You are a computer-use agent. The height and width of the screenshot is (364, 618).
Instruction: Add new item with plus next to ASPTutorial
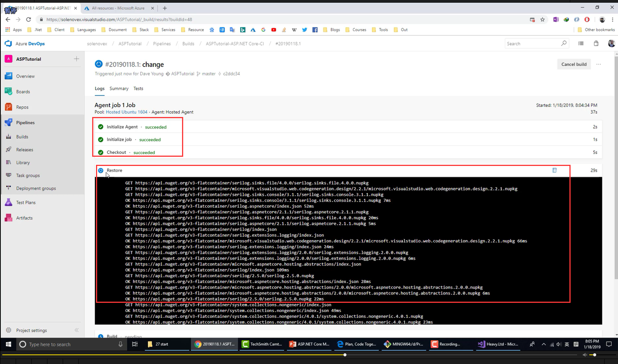(x=76, y=59)
